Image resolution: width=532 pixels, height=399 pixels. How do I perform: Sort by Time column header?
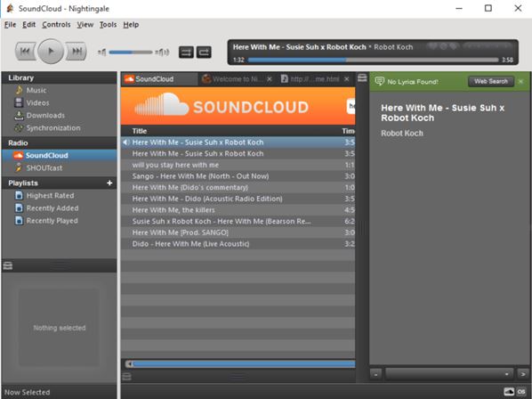348,131
